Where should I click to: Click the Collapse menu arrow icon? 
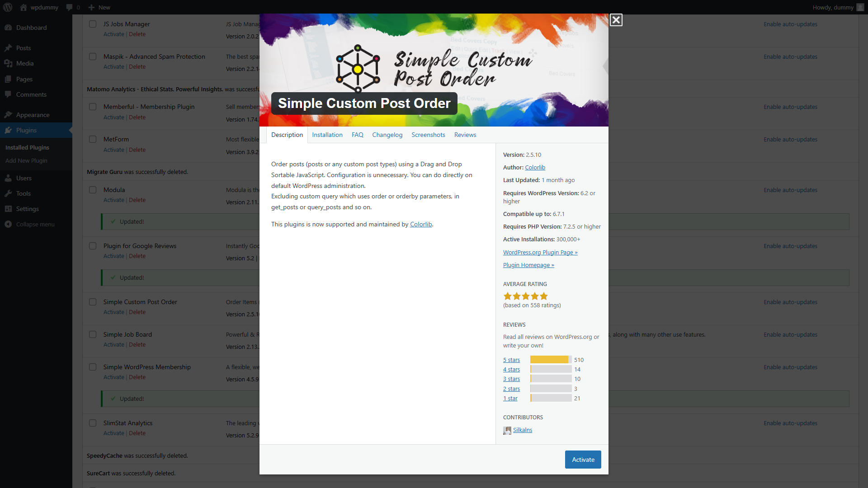[8, 224]
